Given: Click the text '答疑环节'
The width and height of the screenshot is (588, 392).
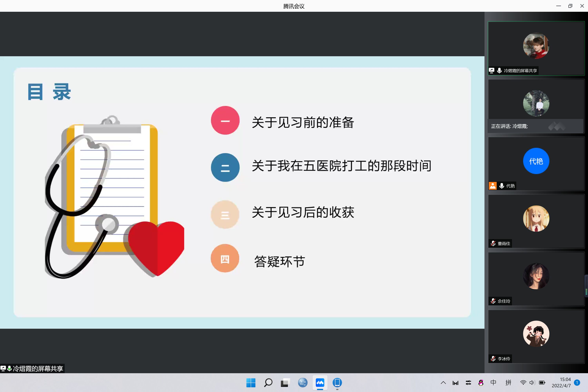Looking at the screenshot, I should point(279,261).
